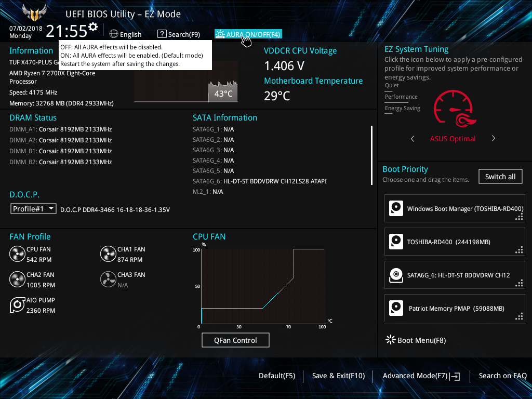
Task: Click D.O.C.P DDR4-3466 16-18-18-36-1.35V text
Action: (x=115, y=210)
